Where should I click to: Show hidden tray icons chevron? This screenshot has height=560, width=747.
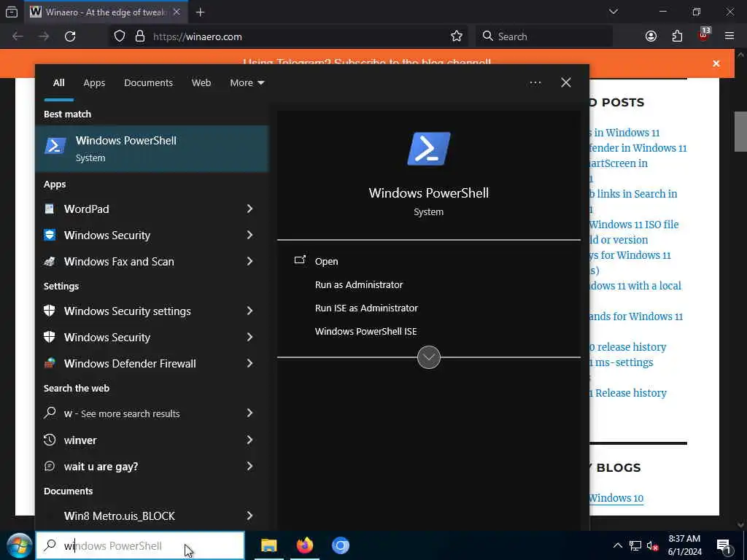point(617,545)
